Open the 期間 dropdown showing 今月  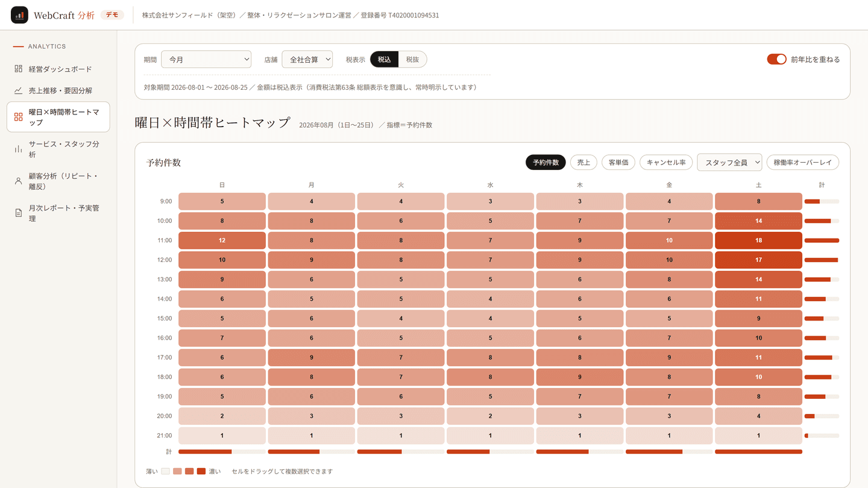point(206,59)
